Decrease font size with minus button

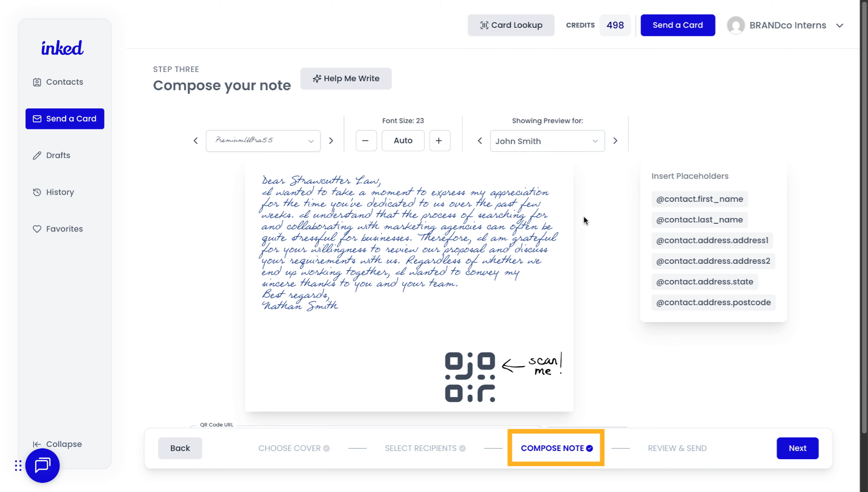[365, 141]
